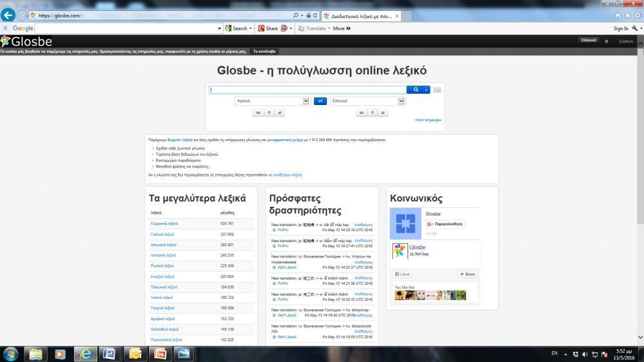Open the target language Ελληνικά dropdown
644x362 pixels.
pyautogui.click(x=367, y=101)
